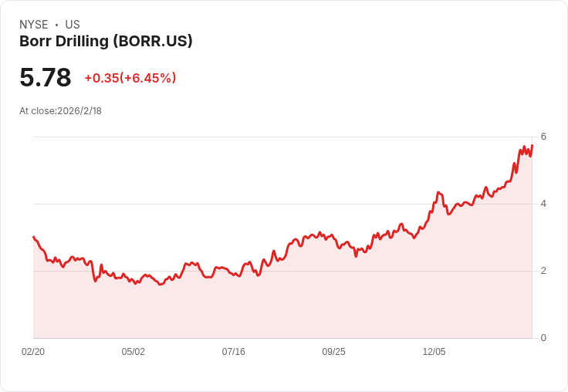Click the 0 label on the price axis
The height and width of the screenshot is (392, 568).
pyautogui.click(x=543, y=338)
